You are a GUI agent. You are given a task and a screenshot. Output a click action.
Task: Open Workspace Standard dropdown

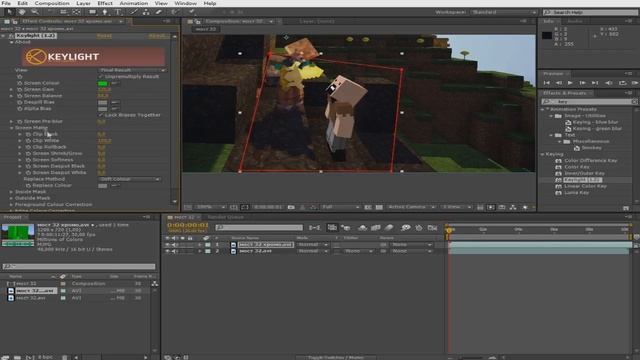pos(503,12)
